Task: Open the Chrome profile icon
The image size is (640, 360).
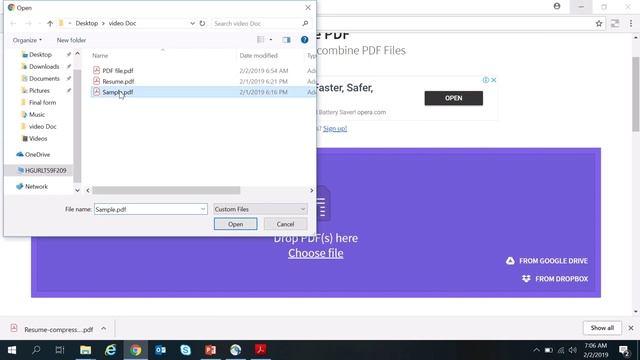Action: point(557,6)
